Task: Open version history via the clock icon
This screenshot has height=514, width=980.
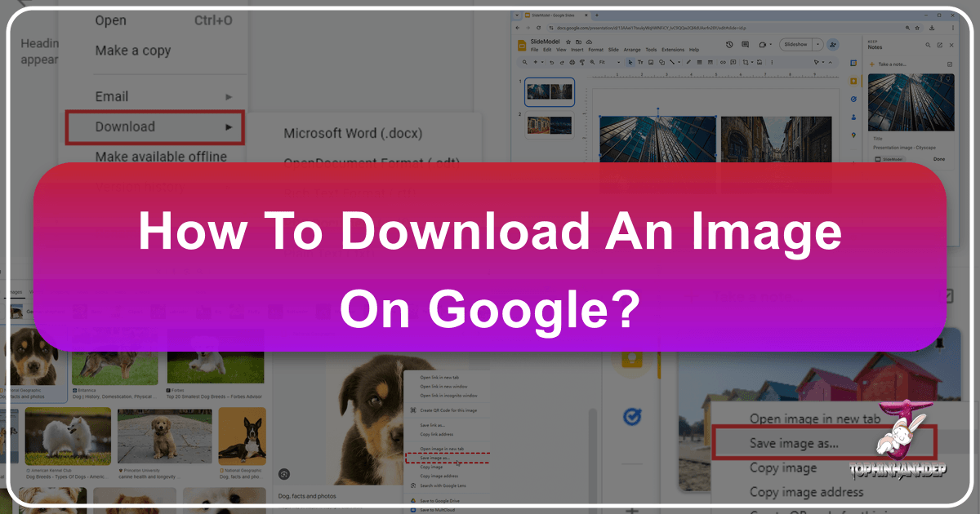Action: click(729, 44)
